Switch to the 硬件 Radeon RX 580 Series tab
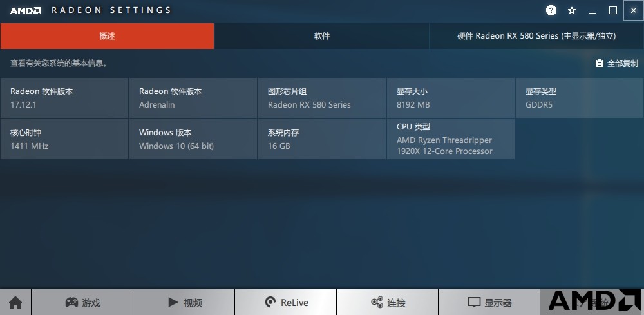The height and width of the screenshot is (315, 644). point(536,36)
